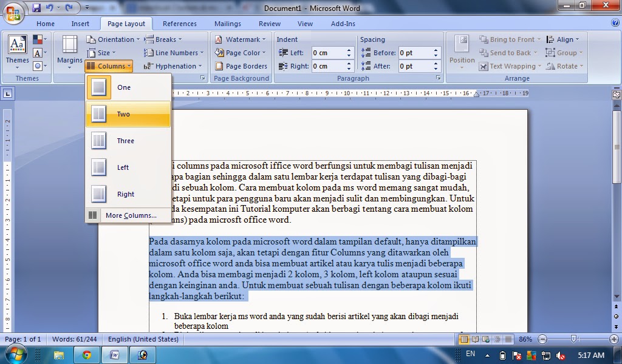622x364 pixels.
Task: Choose Right column layout
Action: coord(128,194)
